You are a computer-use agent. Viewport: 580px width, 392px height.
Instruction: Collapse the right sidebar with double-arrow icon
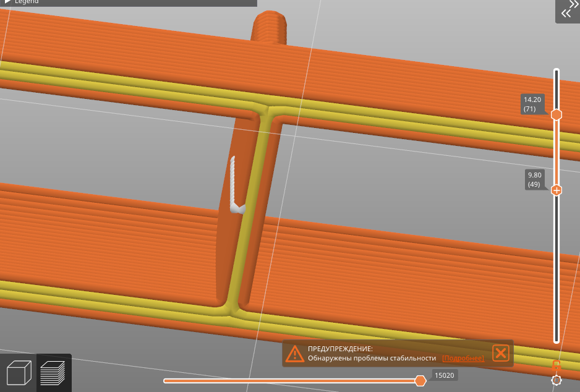click(x=568, y=11)
